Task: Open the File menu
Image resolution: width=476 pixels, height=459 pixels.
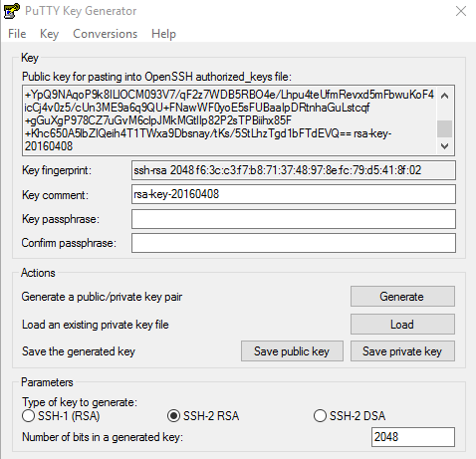Action: pyautogui.click(x=17, y=34)
